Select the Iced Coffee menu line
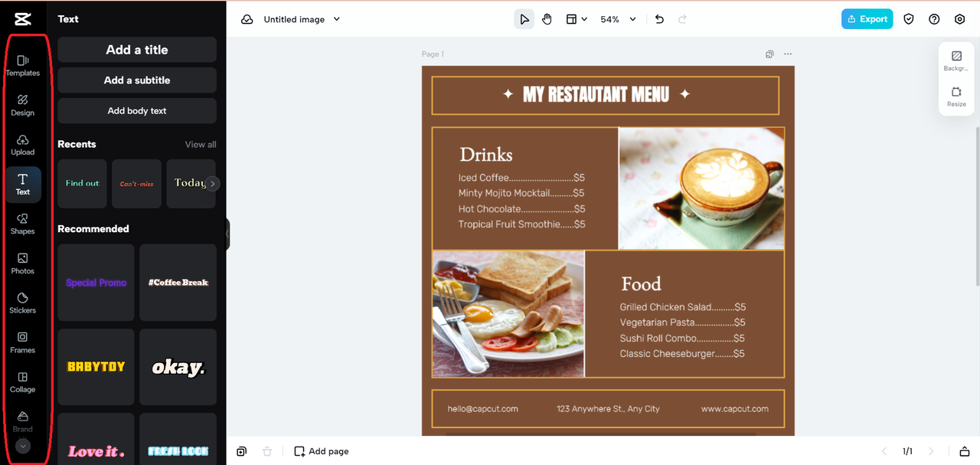980x465 pixels. [521, 178]
